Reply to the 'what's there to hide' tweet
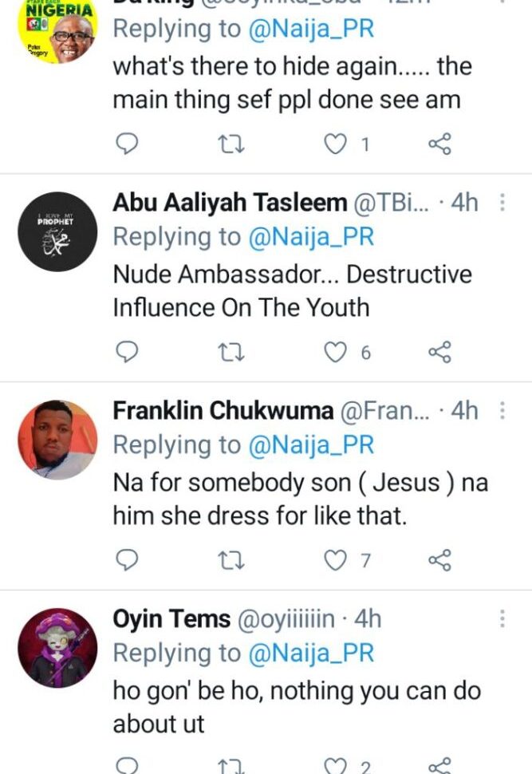This screenshot has height=774, width=532. coord(128,144)
